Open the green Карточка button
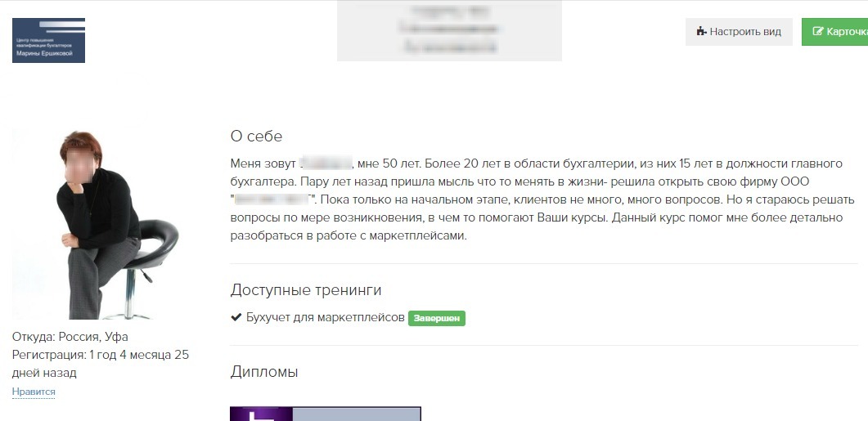The height and width of the screenshot is (421, 868). [x=834, y=32]
